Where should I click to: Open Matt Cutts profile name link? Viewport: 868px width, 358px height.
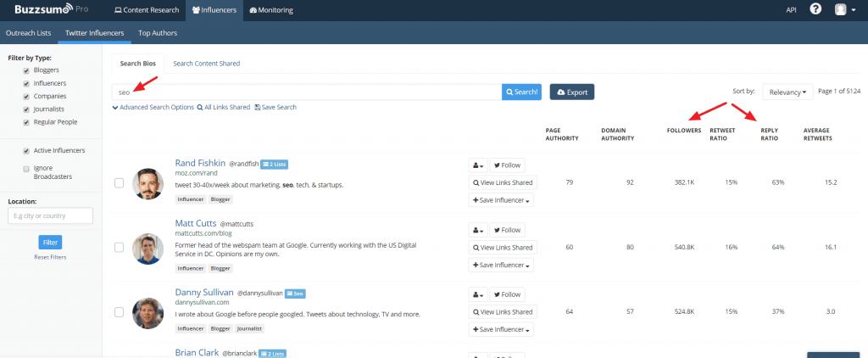point(196,223)
